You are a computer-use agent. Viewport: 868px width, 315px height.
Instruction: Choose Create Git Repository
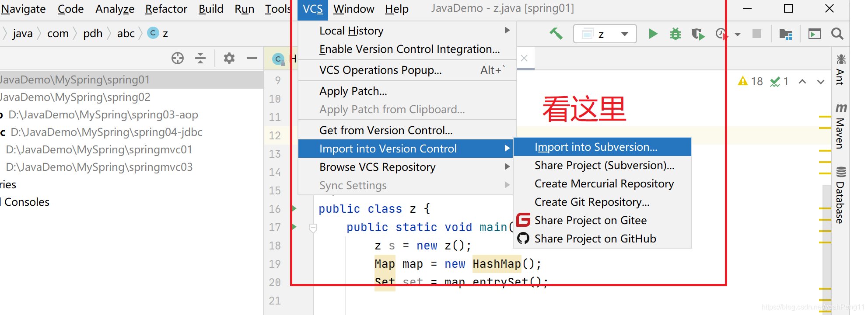[x=602, y=202]
